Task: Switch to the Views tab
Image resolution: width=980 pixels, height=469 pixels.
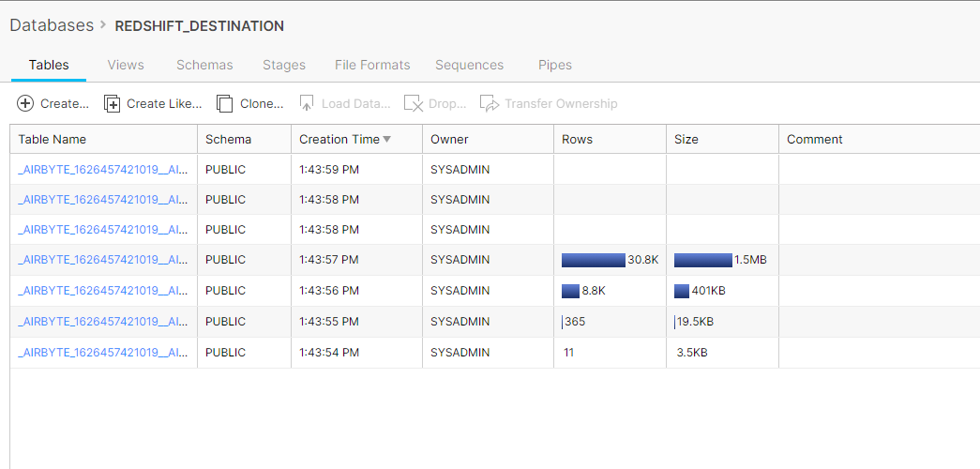Action: (x=126, y=65)
